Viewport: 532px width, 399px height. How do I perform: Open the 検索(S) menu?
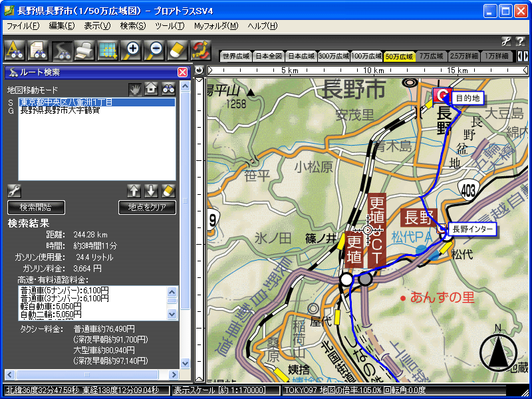[x=132, y=26]
